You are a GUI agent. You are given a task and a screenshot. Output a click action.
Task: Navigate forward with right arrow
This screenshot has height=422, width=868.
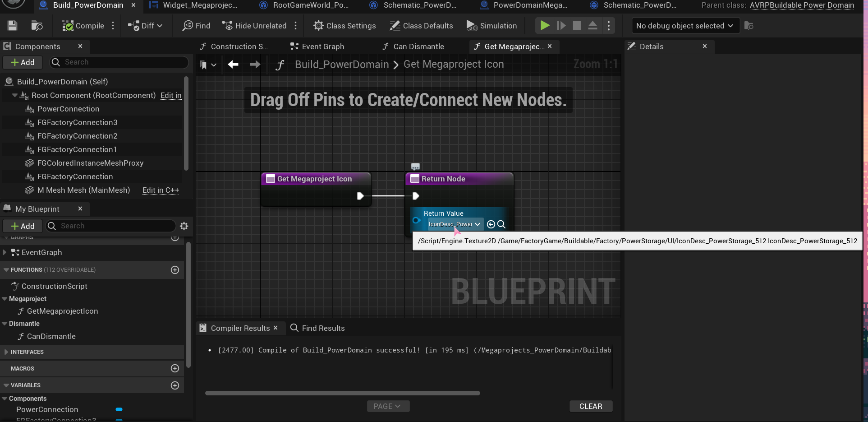[x=255, y=65]
